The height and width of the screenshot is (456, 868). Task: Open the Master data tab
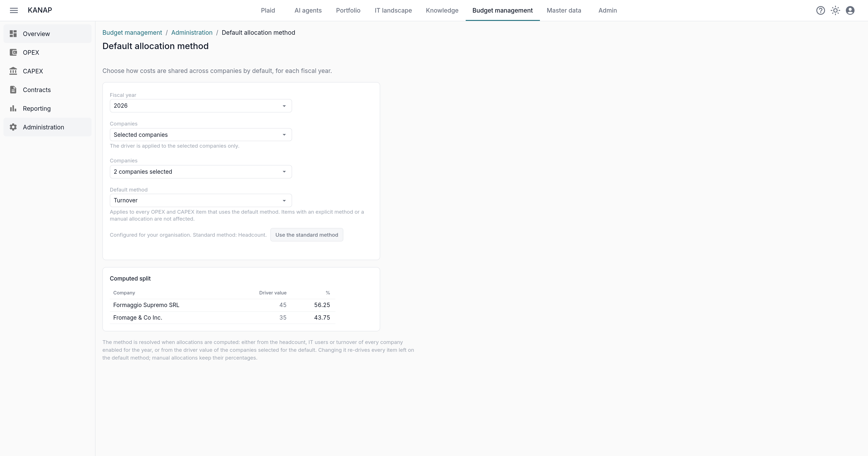(564, 10)
